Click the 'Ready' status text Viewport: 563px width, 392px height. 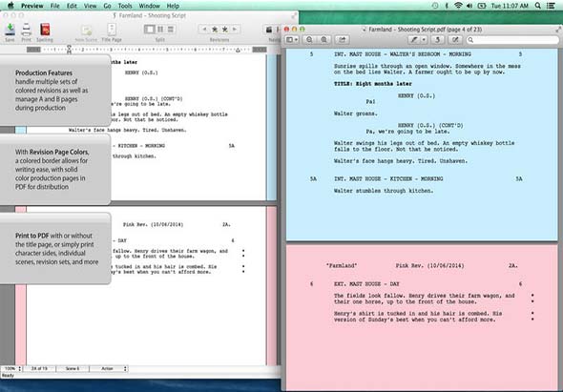[8, 376]
